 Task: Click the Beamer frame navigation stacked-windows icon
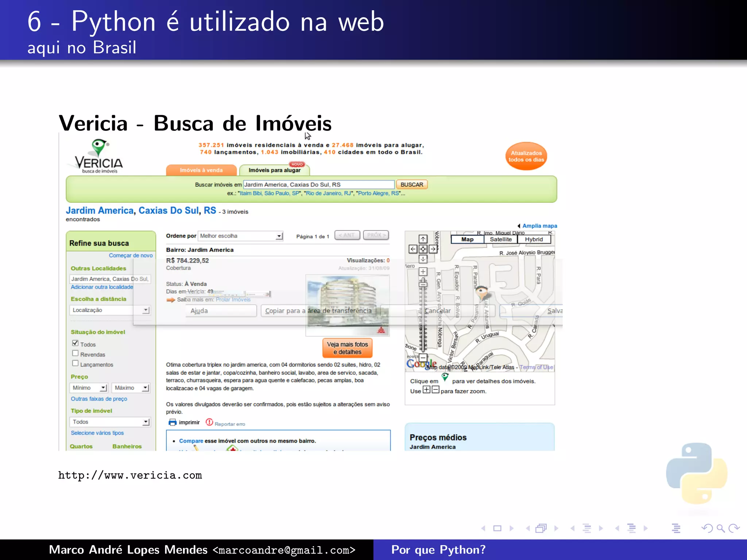click(x=541, y=528)
